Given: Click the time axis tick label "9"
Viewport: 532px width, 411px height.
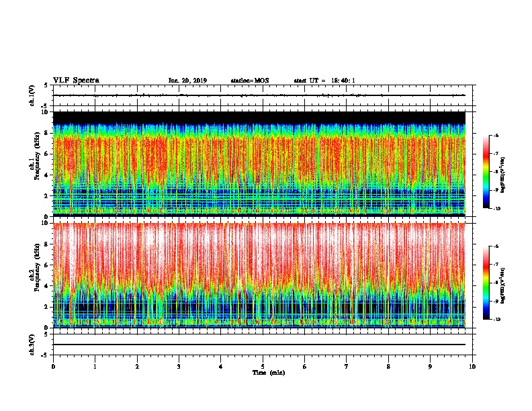Looking at the screenshot, I should coord(430,366).
